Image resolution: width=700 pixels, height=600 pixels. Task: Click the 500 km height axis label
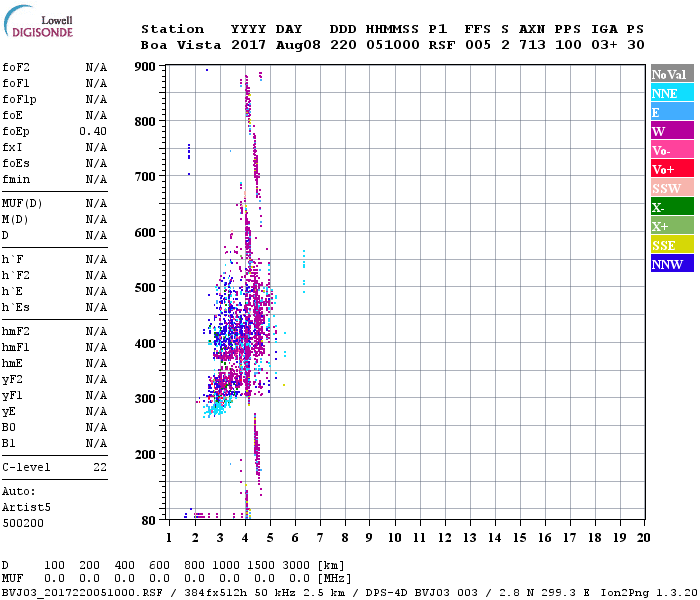145,288
